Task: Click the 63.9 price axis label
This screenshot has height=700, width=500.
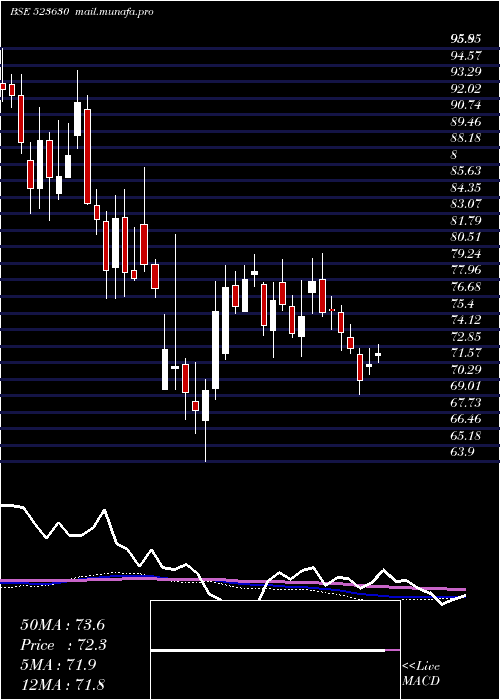Action: click(462, 452)
